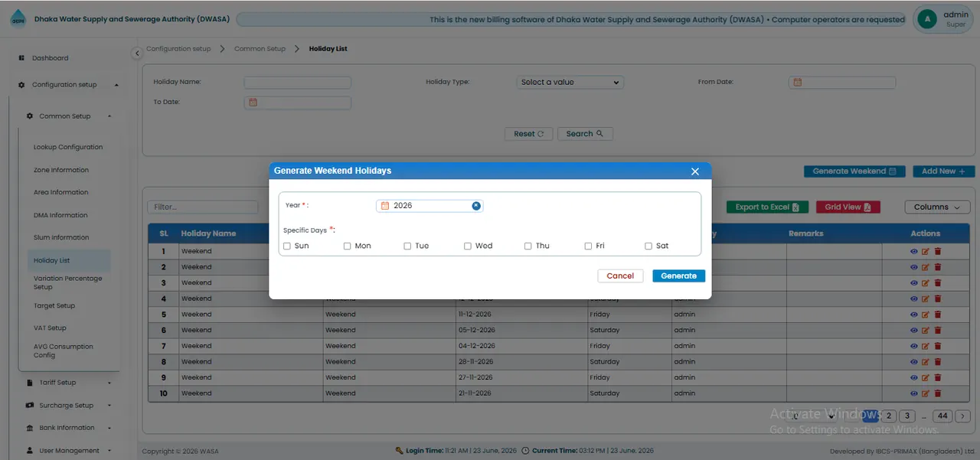Viewport: 980px width, 460px height.
Task: Expand the Tariff Setup menu
Action: (x=69, y=383)
